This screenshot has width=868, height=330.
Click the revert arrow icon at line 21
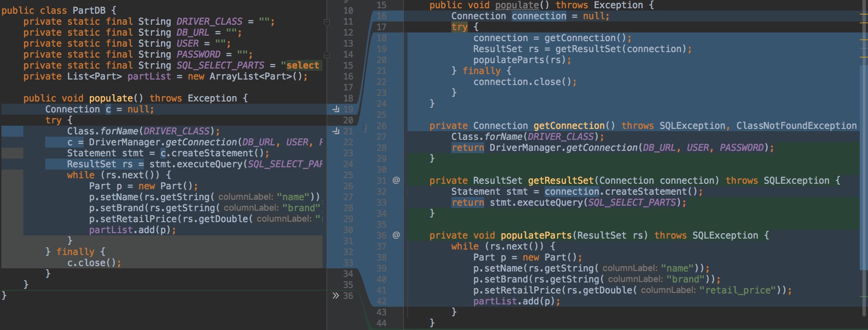click(336, 131)
